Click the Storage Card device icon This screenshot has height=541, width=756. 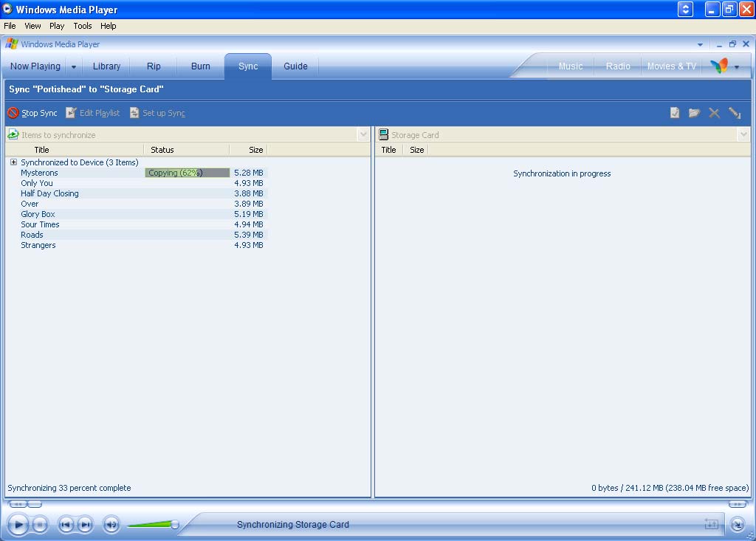pyautogui.click(x=383, y=134)
